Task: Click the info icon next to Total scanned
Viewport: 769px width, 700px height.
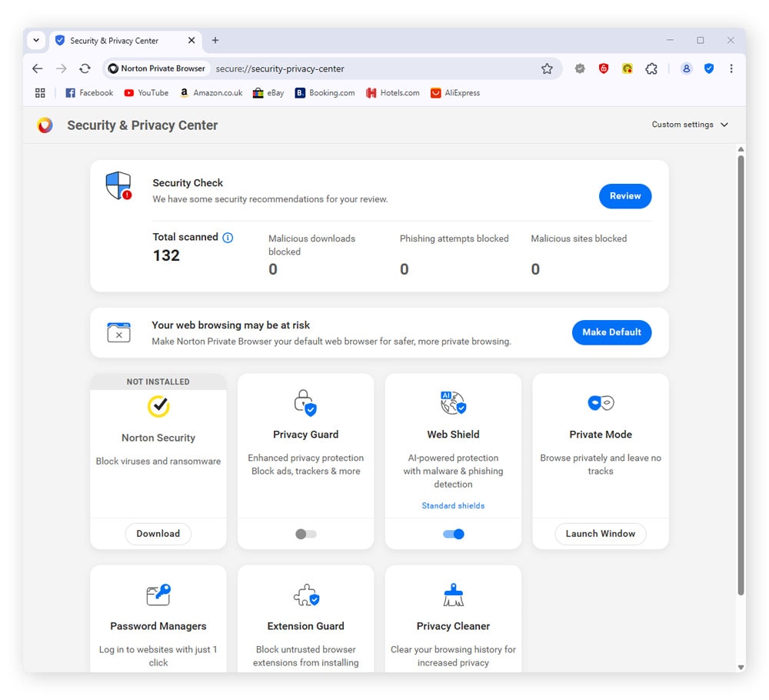Action: tap(228, 238)
